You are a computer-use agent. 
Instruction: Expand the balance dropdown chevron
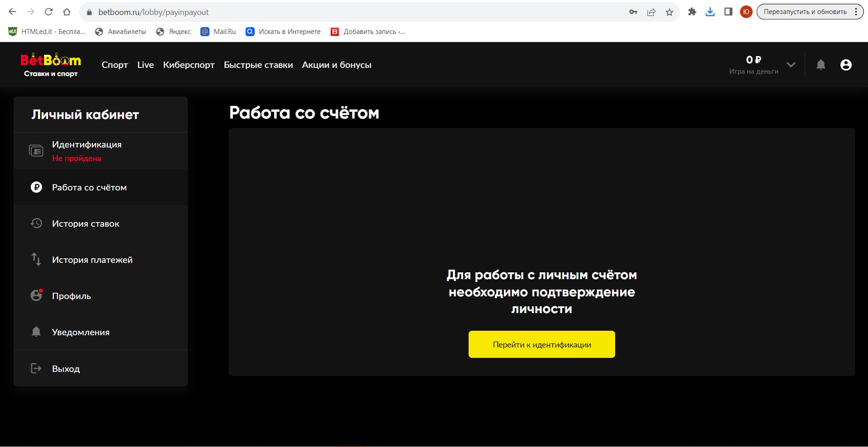[791, 65]
